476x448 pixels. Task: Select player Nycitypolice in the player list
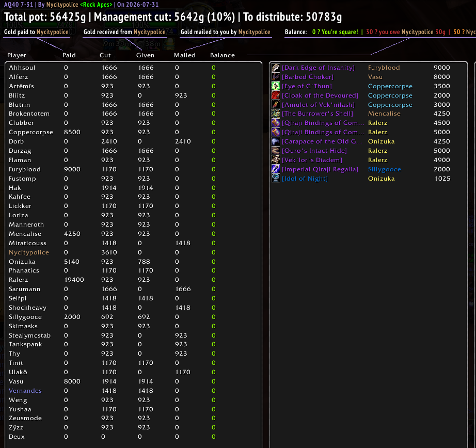(29, 252)
